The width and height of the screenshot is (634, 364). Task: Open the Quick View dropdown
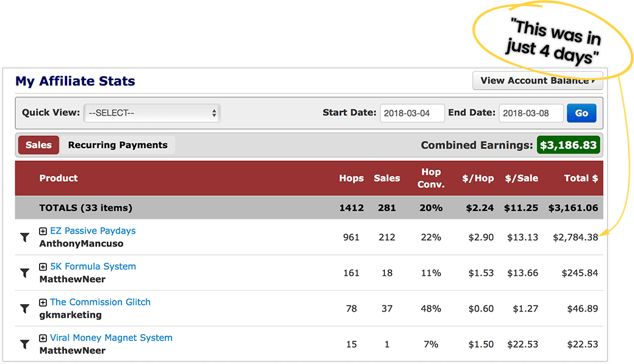(x=152, y=113)
